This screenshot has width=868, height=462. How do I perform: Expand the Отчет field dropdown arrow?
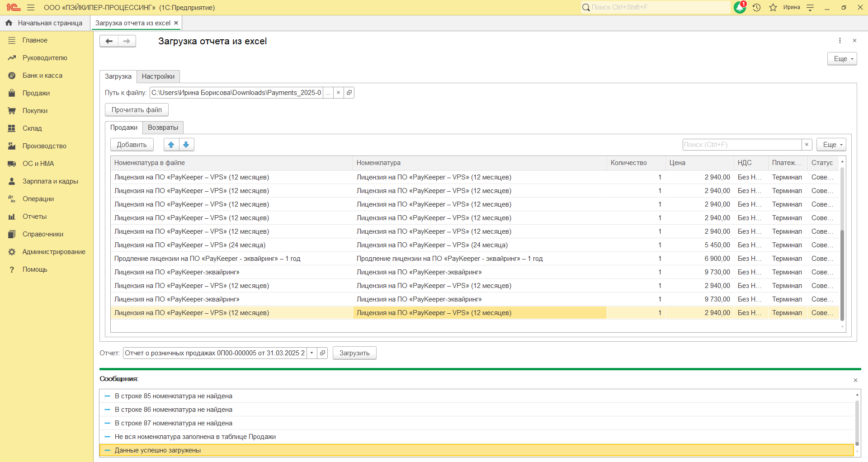coord(312,353)
